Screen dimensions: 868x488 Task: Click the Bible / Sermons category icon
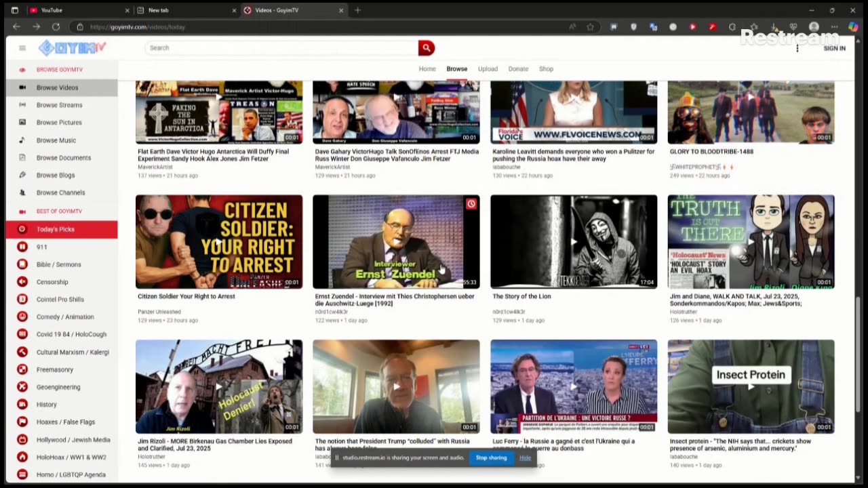(x=22, y=264)
